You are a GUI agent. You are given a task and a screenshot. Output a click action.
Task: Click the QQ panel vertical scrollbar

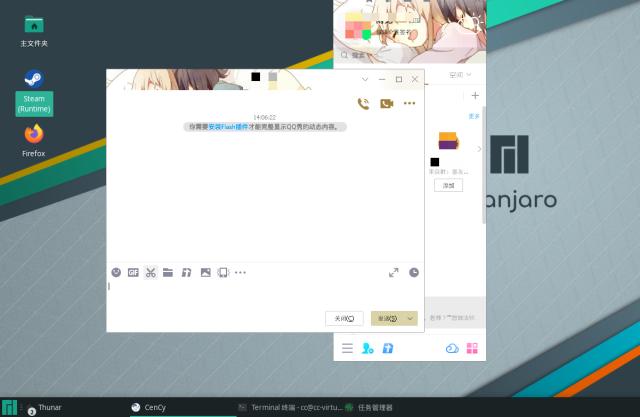pyautogui.click(x=484, y=164)
